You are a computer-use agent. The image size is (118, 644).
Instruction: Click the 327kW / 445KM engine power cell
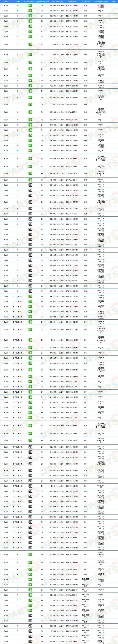point(72,611)
